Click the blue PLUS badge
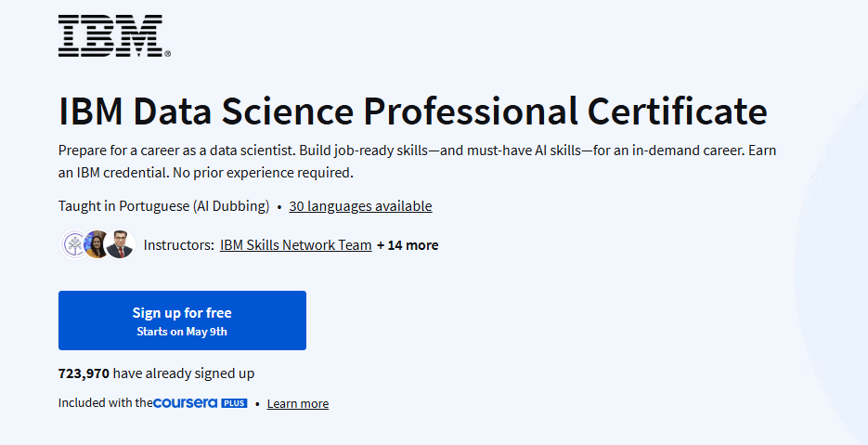Viewport: 868px width, 445px height. coord(234,403)
